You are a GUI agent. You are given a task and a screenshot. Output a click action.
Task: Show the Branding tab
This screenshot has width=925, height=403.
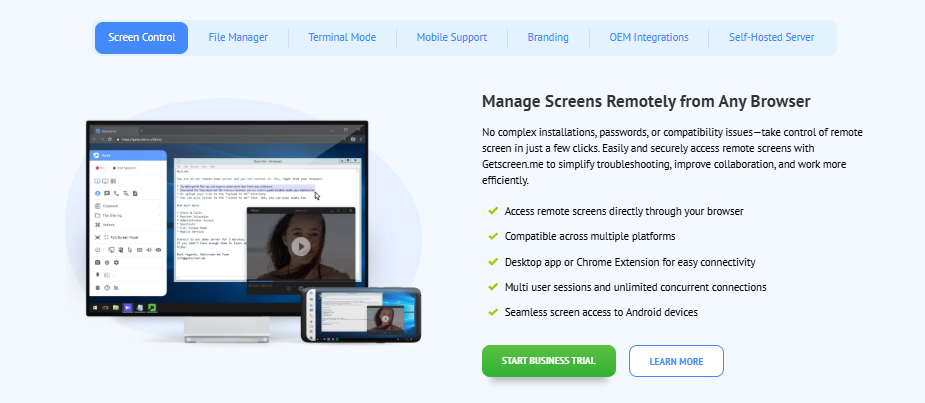click(548, 38)
